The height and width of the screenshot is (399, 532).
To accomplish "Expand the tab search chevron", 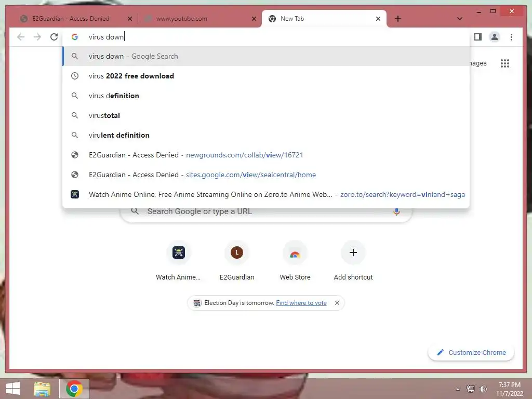I will pos(459,19).
